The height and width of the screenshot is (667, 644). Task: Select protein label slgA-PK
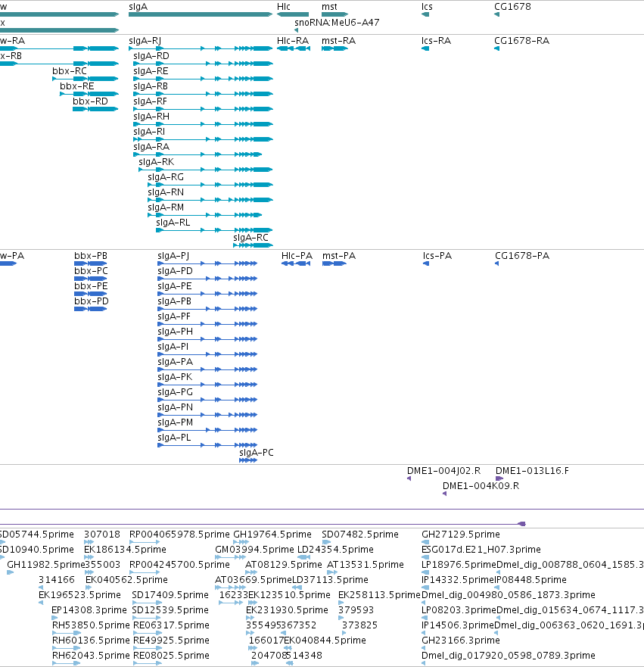[x=175, y=377]
